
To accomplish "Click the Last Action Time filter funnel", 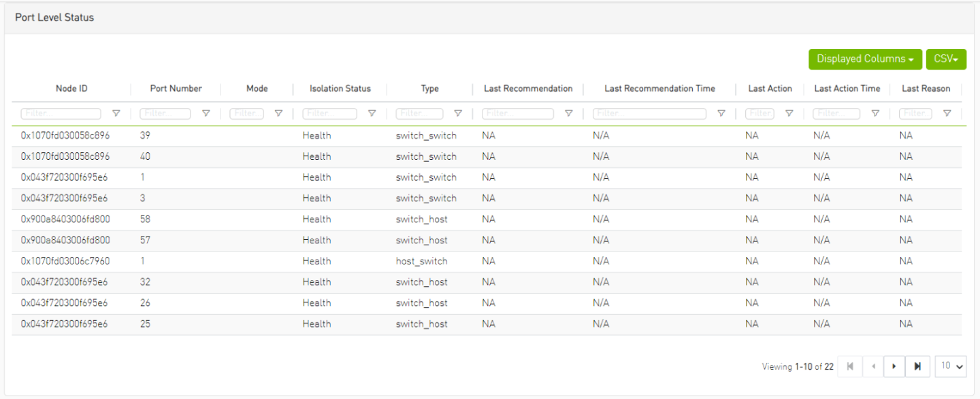I will pos(875,114).
